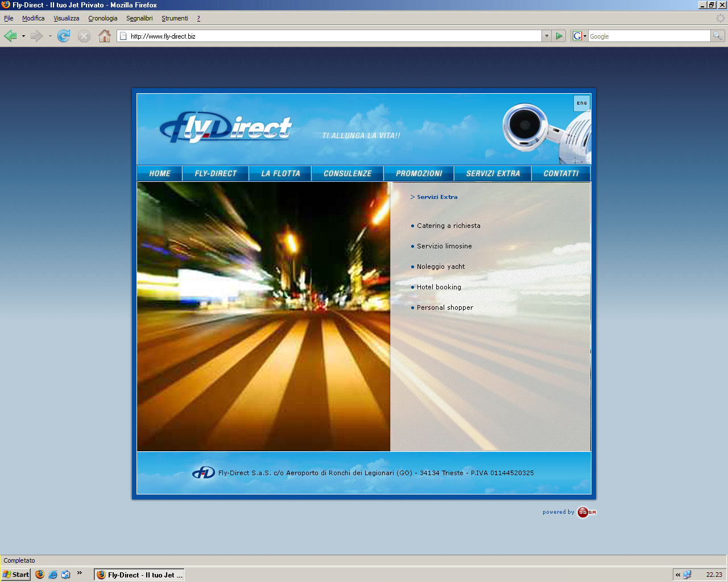Click the Windows Start button
The height and width of the screenshot is (582, 728).
click(16, 575)
